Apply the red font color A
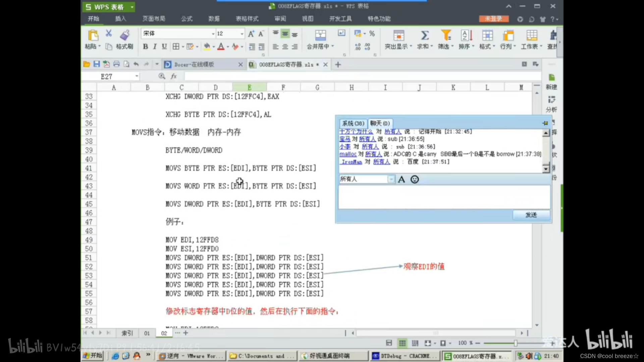Viewport: 644px width, 362px height. pyautogui.click(x=221, y=47)
